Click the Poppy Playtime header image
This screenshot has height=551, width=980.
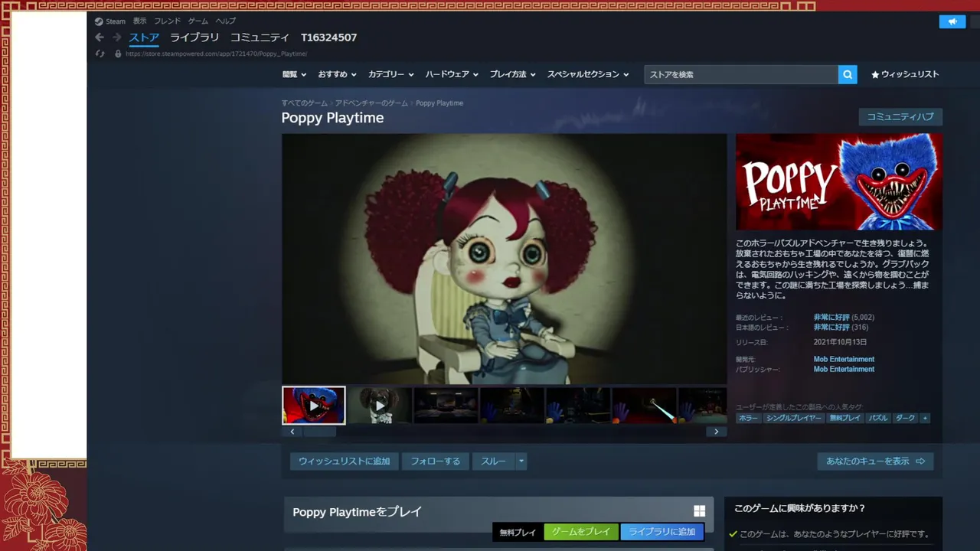pyautogui.click(x=839, y=182)
